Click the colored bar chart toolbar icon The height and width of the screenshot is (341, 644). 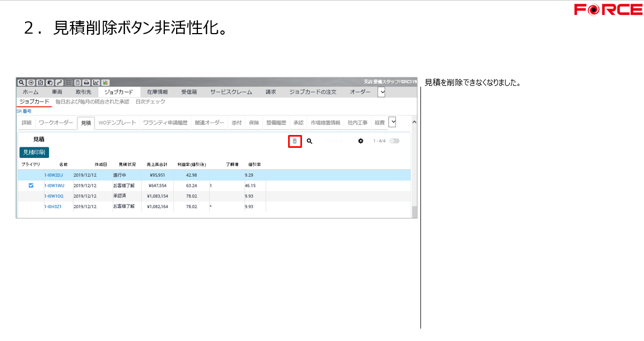pyautogui.click(x=105, y=83)
